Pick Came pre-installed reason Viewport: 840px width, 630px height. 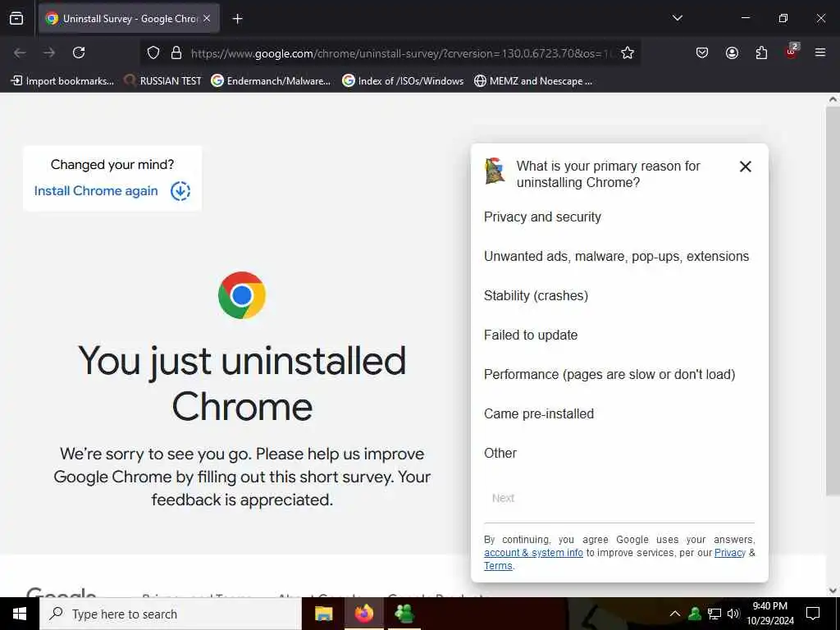tap(538, 413)
